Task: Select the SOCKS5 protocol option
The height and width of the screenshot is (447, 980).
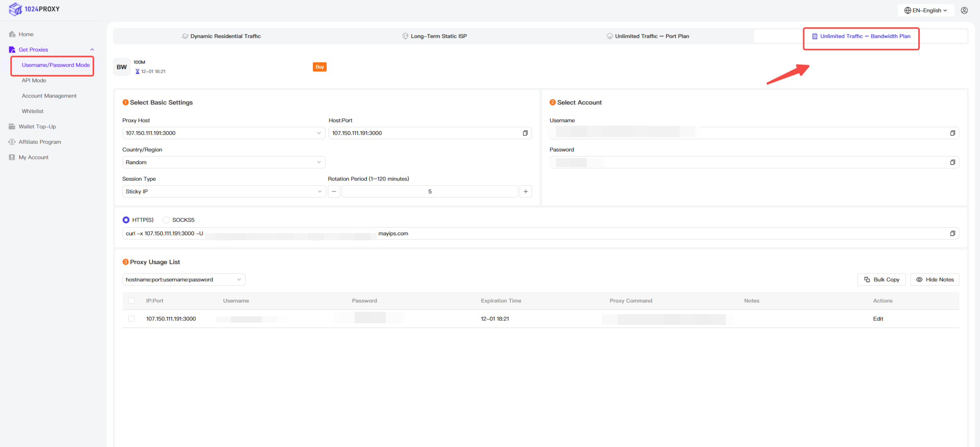Action: pyautogui.click(x=166, y=220)
